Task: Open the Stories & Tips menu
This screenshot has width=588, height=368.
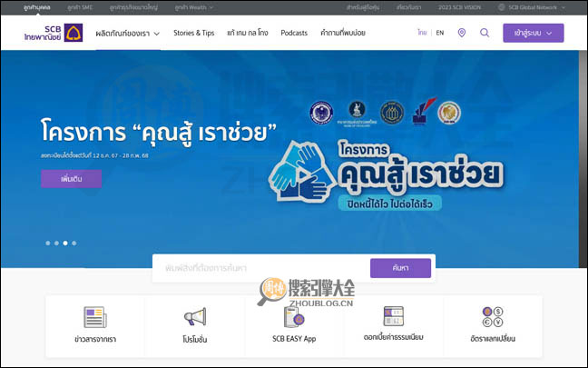Action: tap(194, 33)
